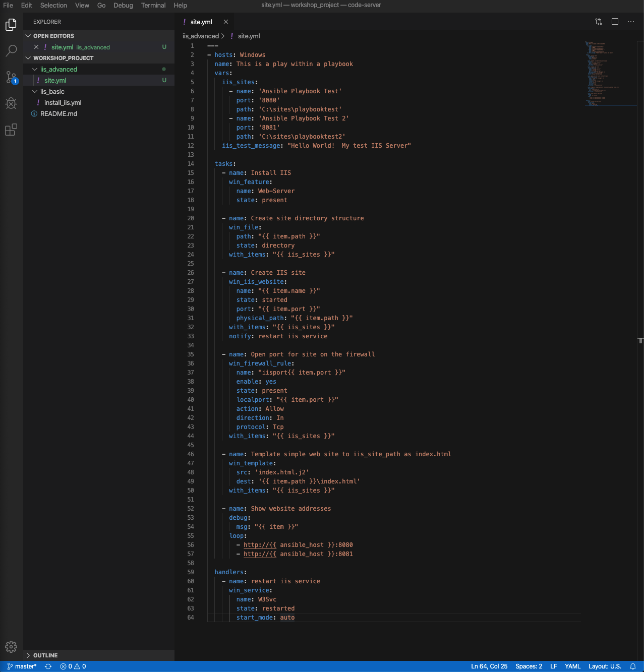644x672 pixels.
Task: Collapse the iis_advanced folder
Action: 35,70
